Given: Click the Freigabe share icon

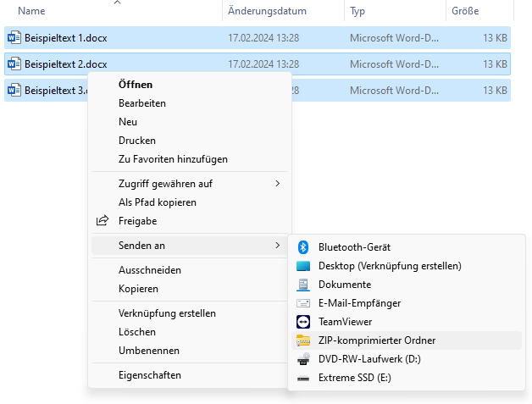Looking at the screenshot, I should coord(103,221).
